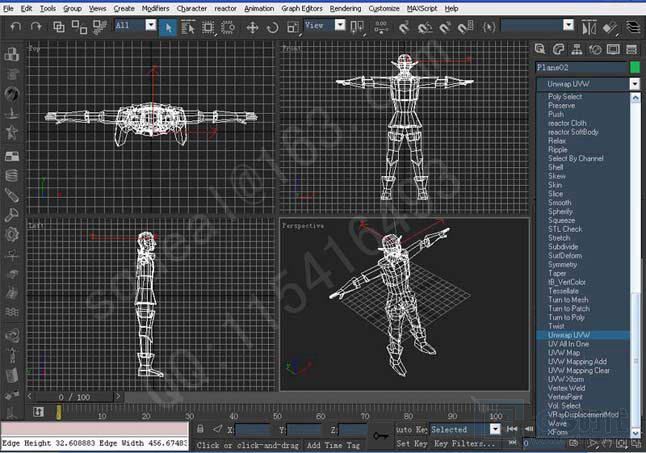The image size is (646, 453).
Task: Click the X coordinate input field
Action: (x=252, y=430)
